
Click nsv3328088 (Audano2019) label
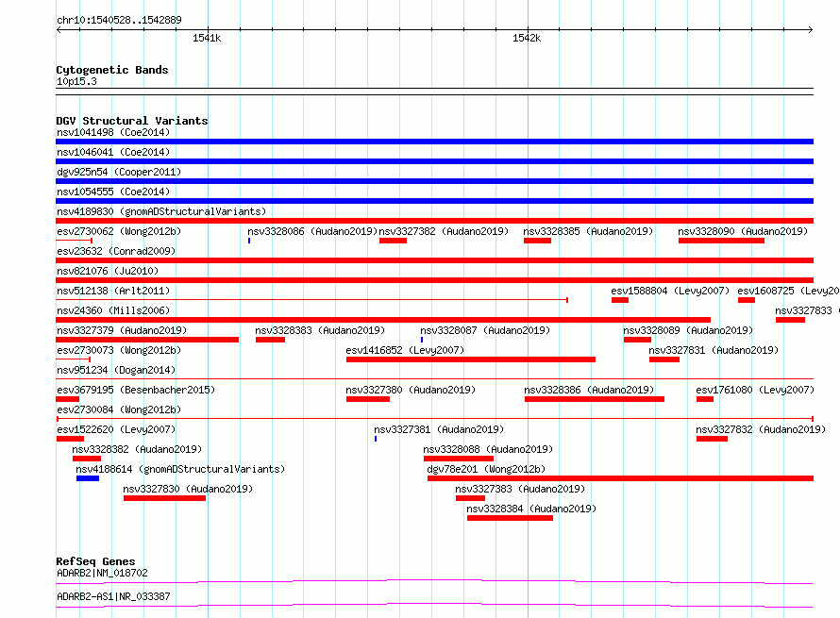488,449
